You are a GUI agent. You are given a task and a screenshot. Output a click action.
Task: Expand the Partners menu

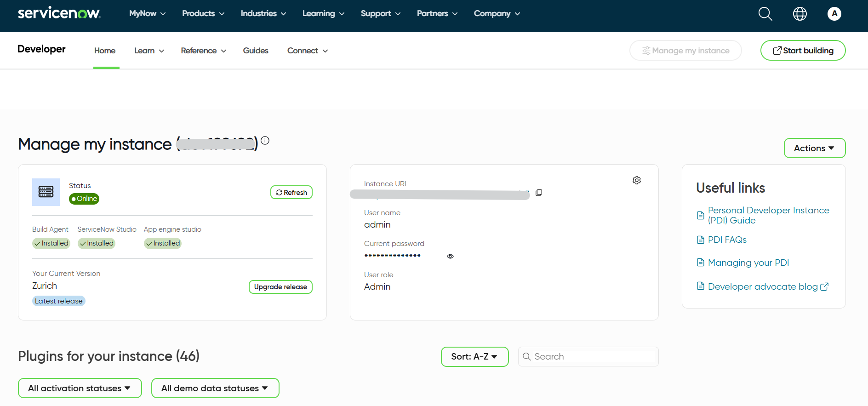point(437,13)
